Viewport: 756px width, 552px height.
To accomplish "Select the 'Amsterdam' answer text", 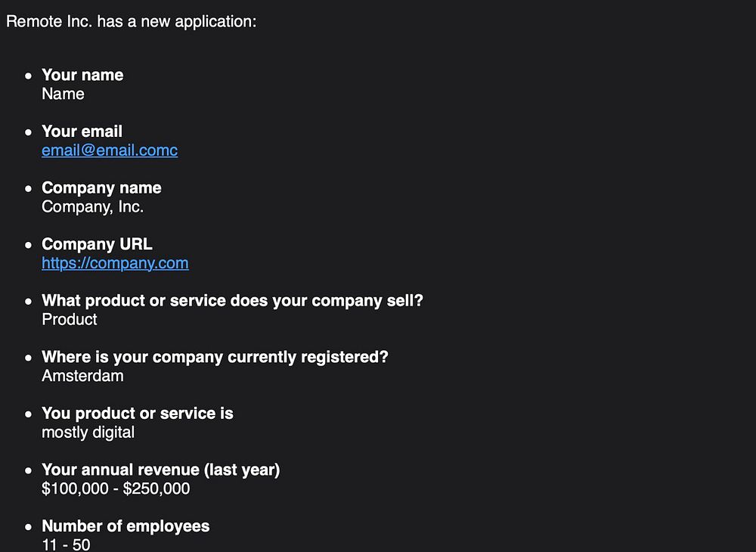I will [x=82, y=376].
